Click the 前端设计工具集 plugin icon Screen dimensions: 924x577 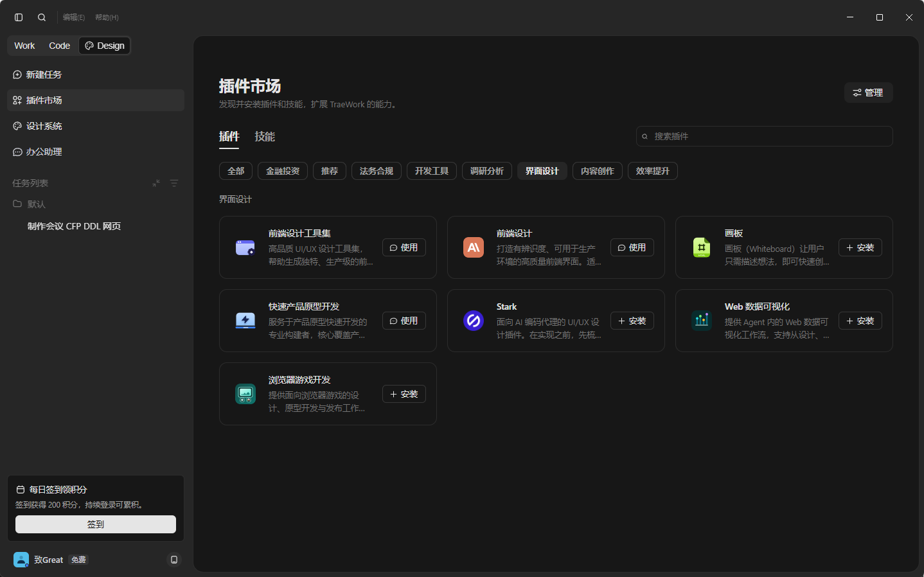pyautogui.click(x=245, y=247)
